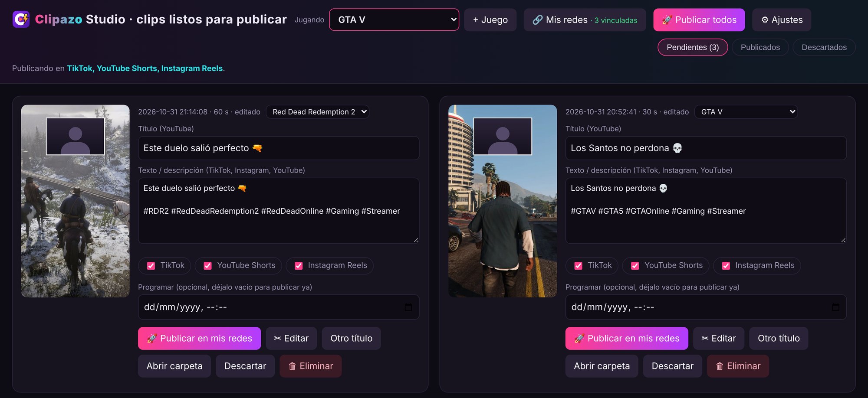Edit the Red Dead duel clip
Image resolution: width=868 pixels, height=398 pixels.
coord(291,338)
